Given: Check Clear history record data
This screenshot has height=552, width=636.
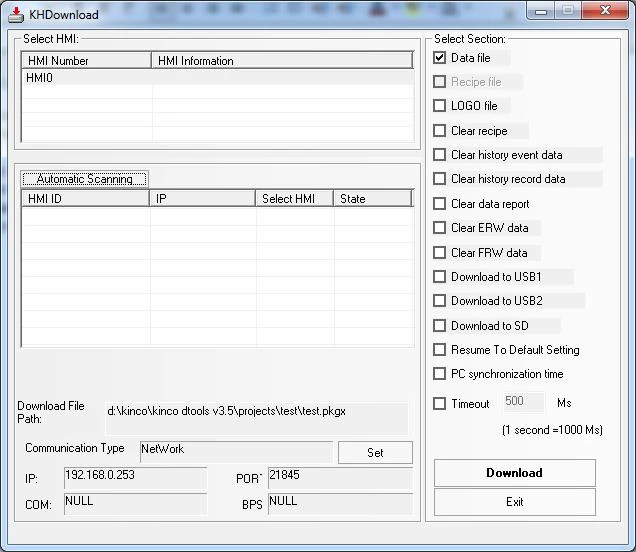Looking at the screenshot, I should coord(440,179).
